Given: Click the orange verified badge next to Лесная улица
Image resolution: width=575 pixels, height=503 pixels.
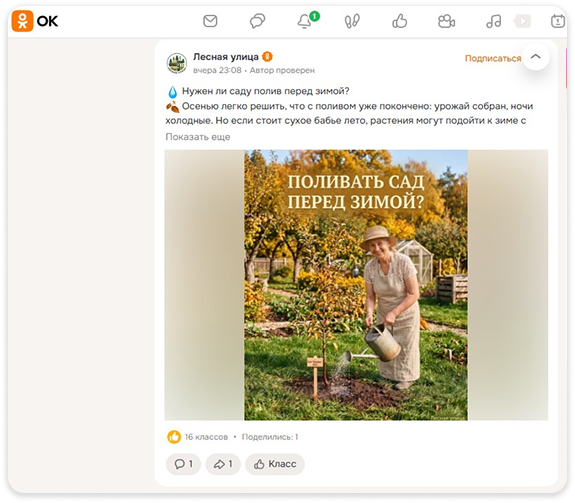Looking at the screenshot, I should (x=268, y=56).
